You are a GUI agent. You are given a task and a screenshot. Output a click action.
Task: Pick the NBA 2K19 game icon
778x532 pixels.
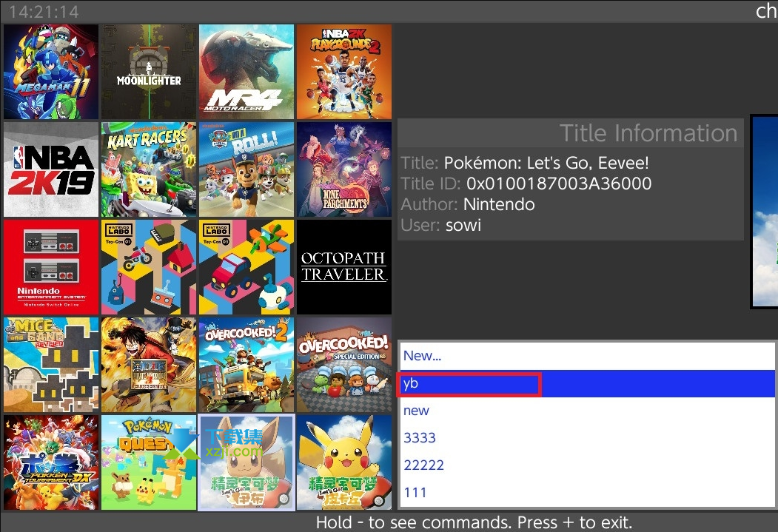tap(50, 169)
